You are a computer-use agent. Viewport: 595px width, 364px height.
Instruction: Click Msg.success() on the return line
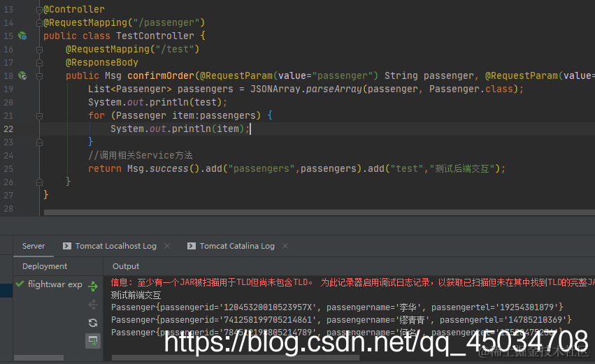click(x=163, y=168)
